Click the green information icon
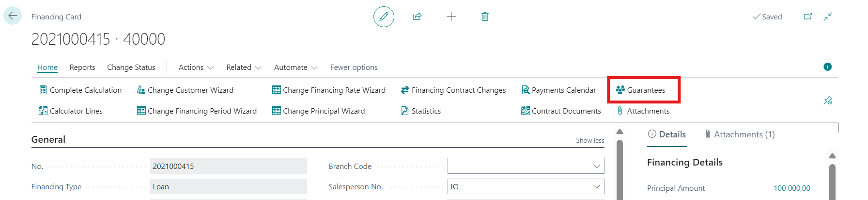 [x=827, y=67]
